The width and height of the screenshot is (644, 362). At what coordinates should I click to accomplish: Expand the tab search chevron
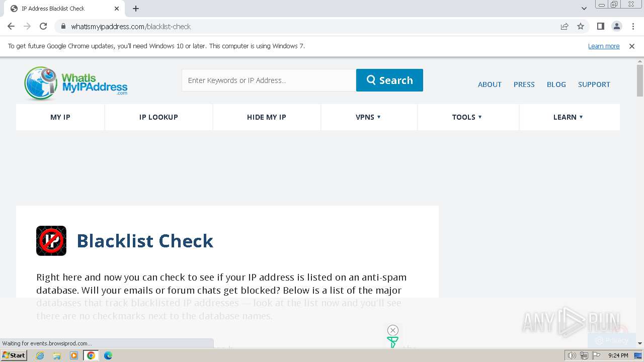point(584,9)
